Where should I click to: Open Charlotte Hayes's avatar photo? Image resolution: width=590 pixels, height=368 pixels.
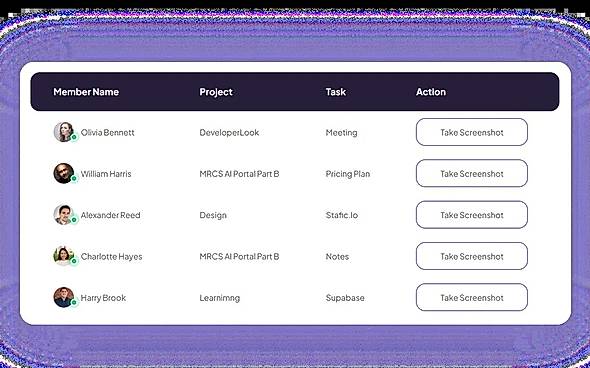(x=64, y=256)
